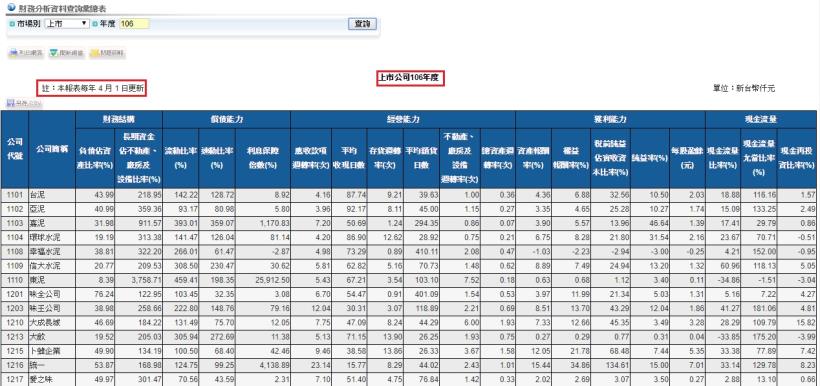Select company code 1104 cell
820x386 pixels.
point(15,236)
